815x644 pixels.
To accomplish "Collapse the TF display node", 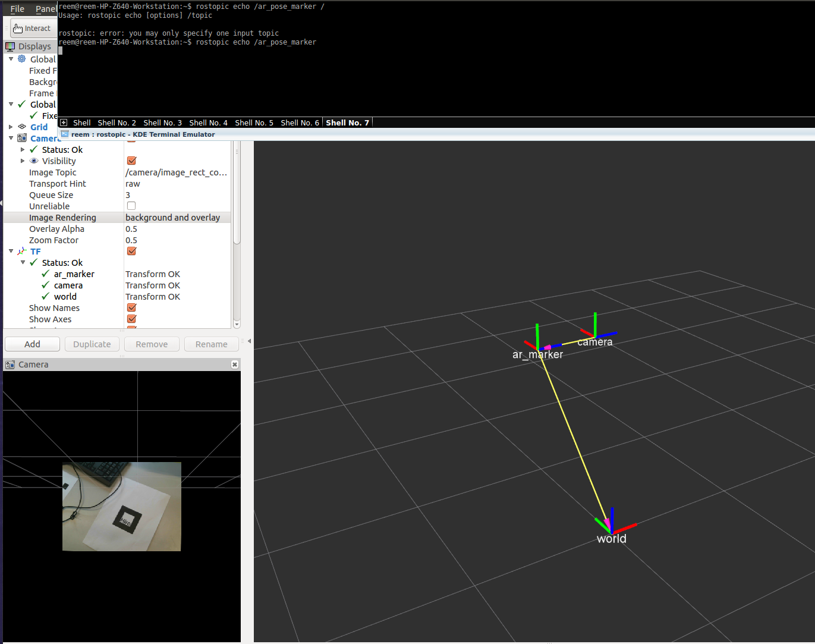I will 11,251.
